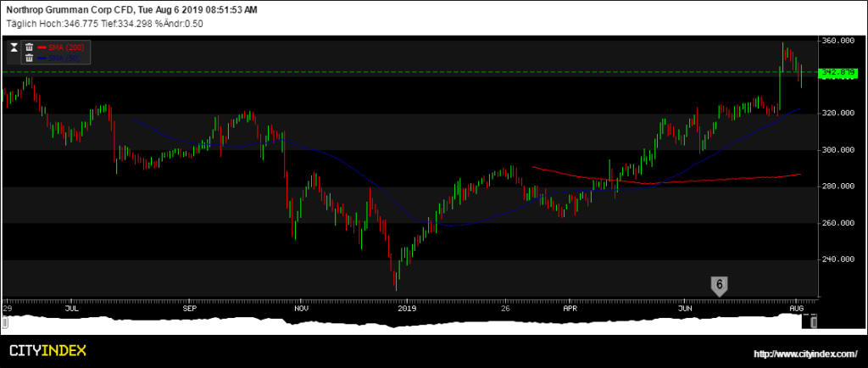Screen dimensions: 868x368
Task: Delete the SMA (50) indicator
Action: click(30, 59)
